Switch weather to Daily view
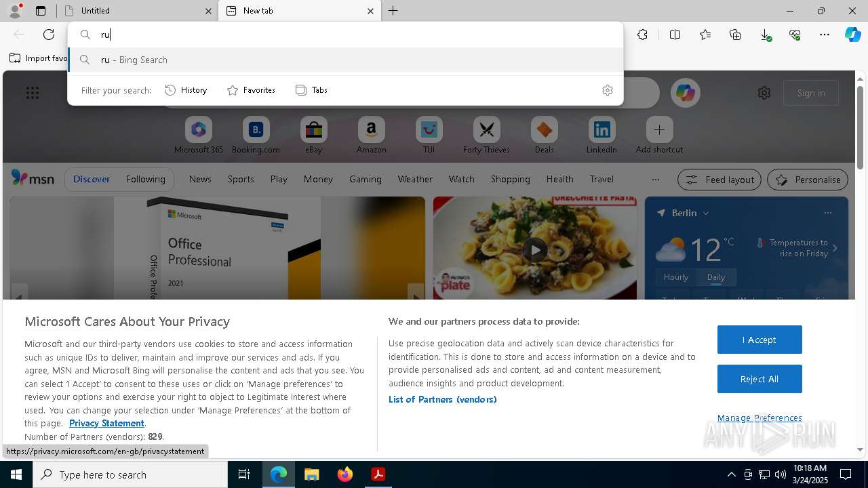This screenshot has height=488, width=868. point(716,277)
